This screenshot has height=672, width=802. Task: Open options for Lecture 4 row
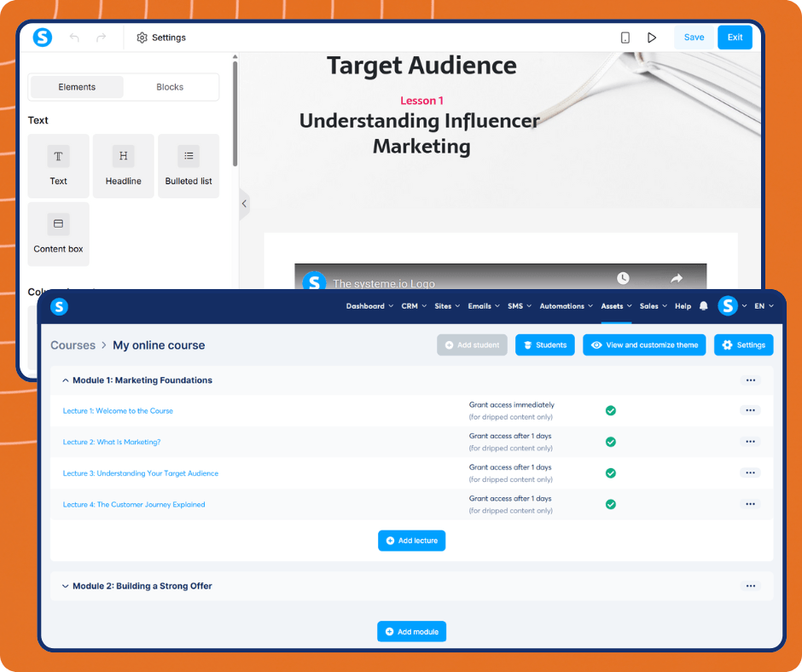point(750,504)
